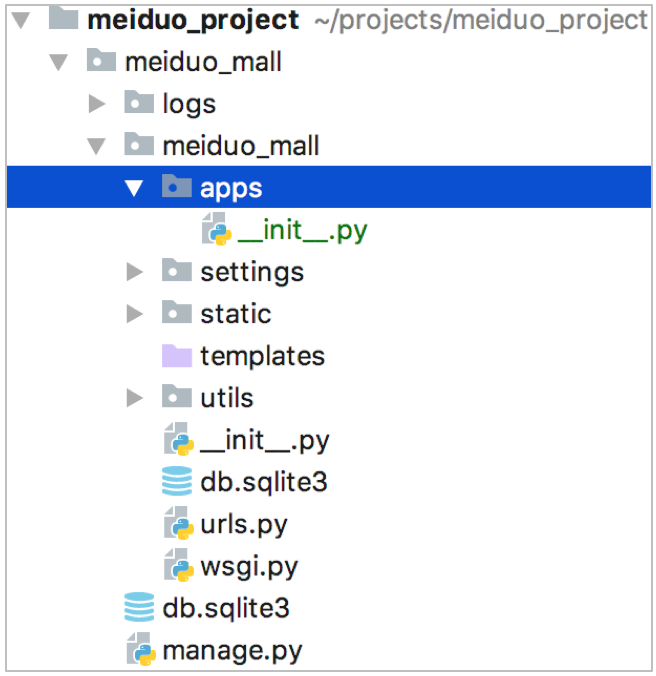656x676 pixels.
Task: Expand the settings folder arrow
Action: (135, 272)
